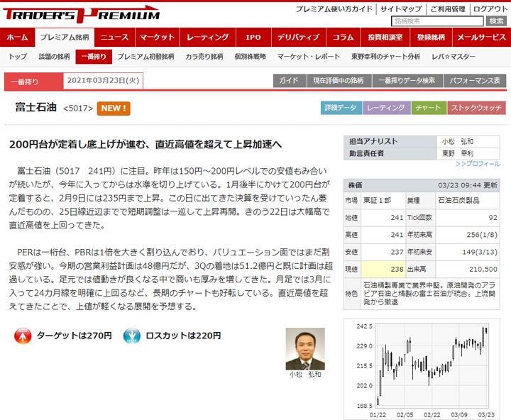Go to カラ売り銘柄 submenu
Image resolution: width=511 pixels, height=420 pixels.
coord(204,57)
